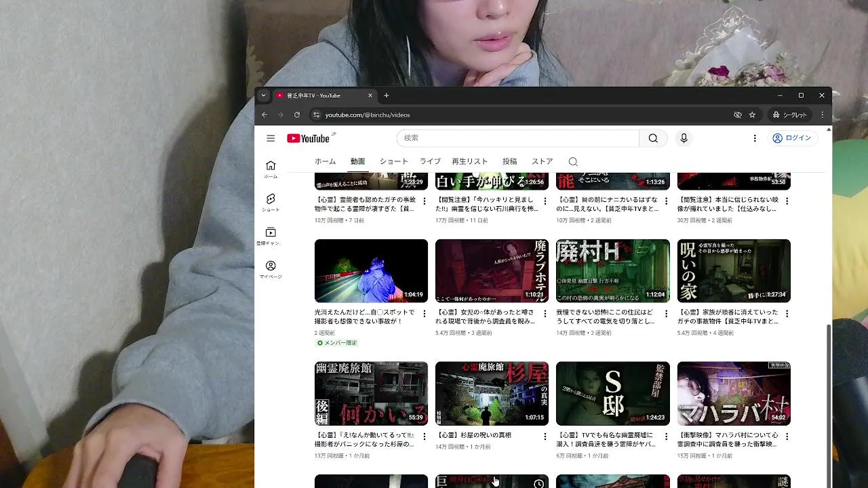View site information icon in address bar
Screen dimensions: 868x488
click(315, 115)
